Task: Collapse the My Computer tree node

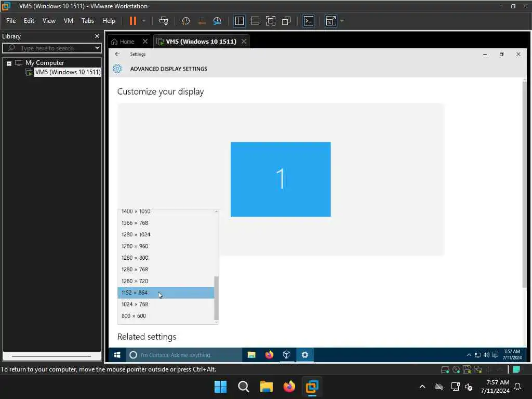Action: coord(9,63)
